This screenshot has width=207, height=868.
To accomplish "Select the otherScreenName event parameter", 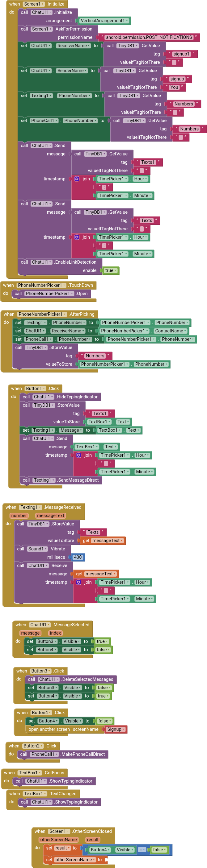I will pos(58,840).
